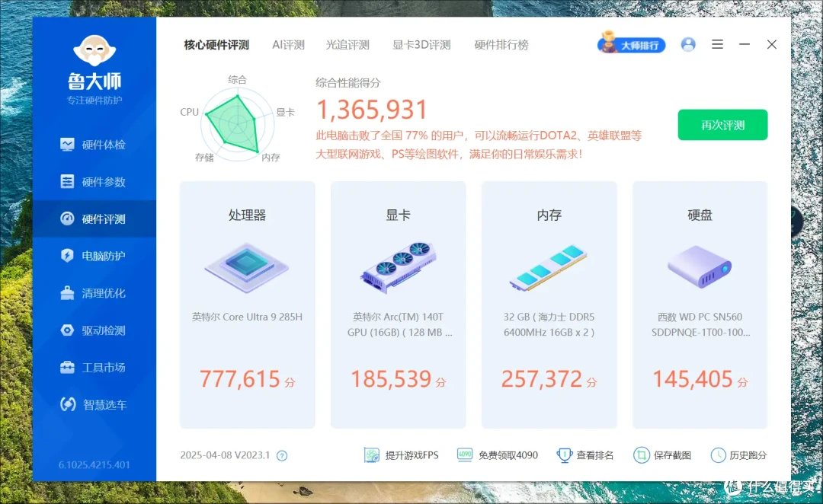Image resolution: width=823 pixels, height=504 pixels.
Task: Click the 智慧选车 icon
Action: pos(68,404)
